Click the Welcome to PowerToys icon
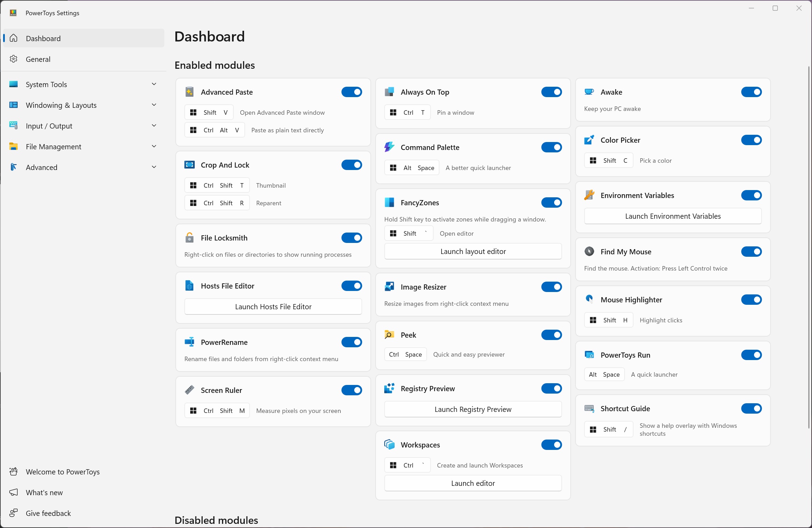 click(13, 472)
